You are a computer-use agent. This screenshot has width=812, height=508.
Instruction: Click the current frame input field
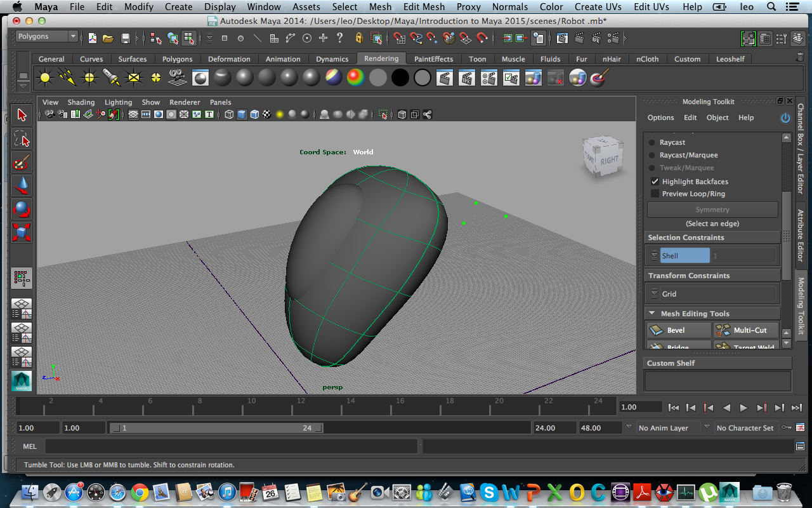tap(640, 407)
